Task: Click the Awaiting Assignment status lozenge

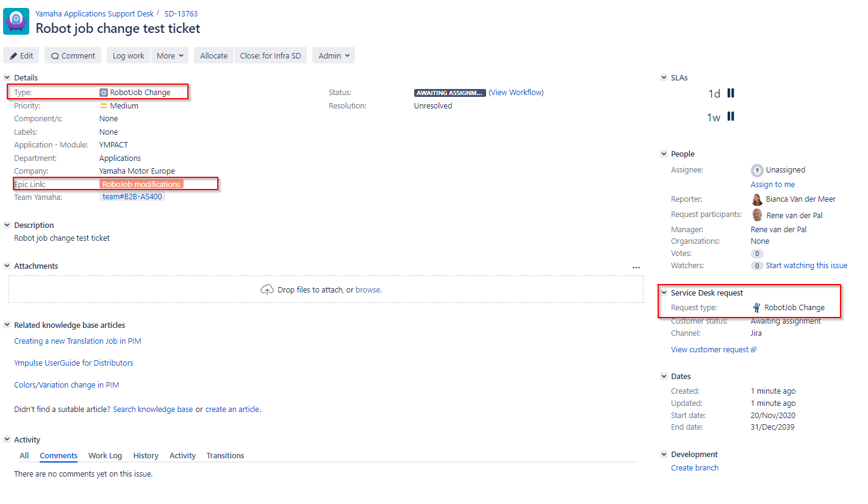Action: [x=450, y=93]
